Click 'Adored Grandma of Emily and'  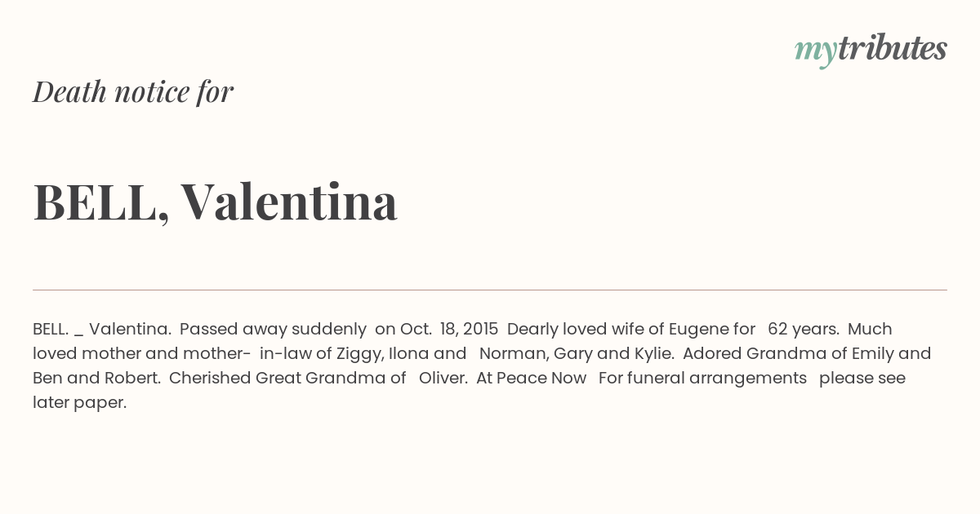807,353
